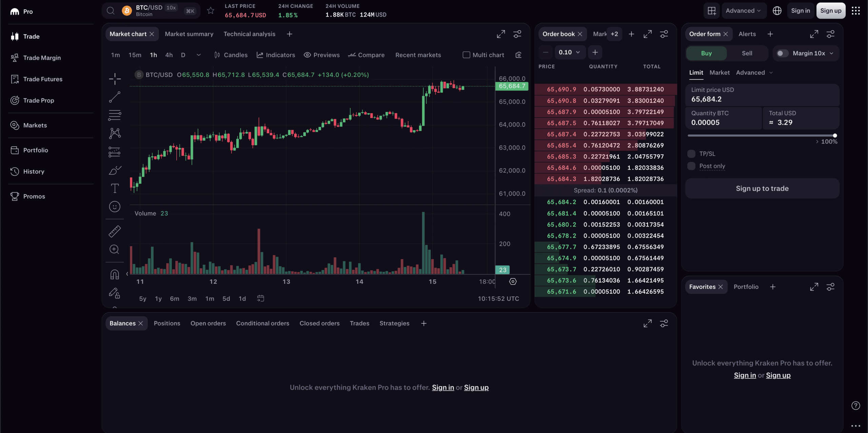Select the Sell side toggle
The height and width of the screenshot is (433, 868).
[747, 53]
